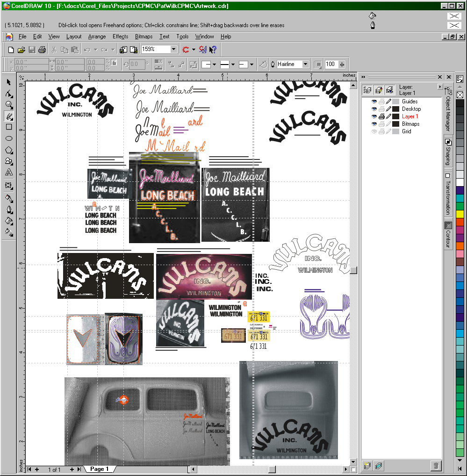Choose the Zoom tool magnifier
467x476 pixels.
point(9,105)
